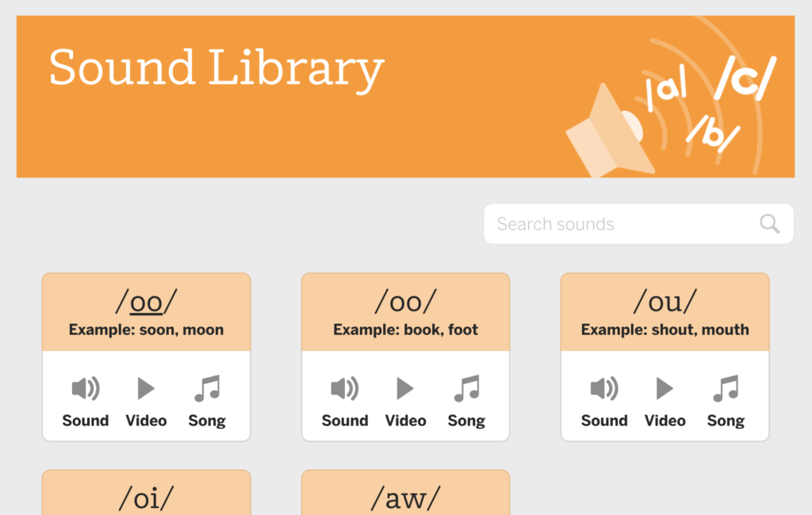Click the /ou/ card title

[x=665, y=302]
